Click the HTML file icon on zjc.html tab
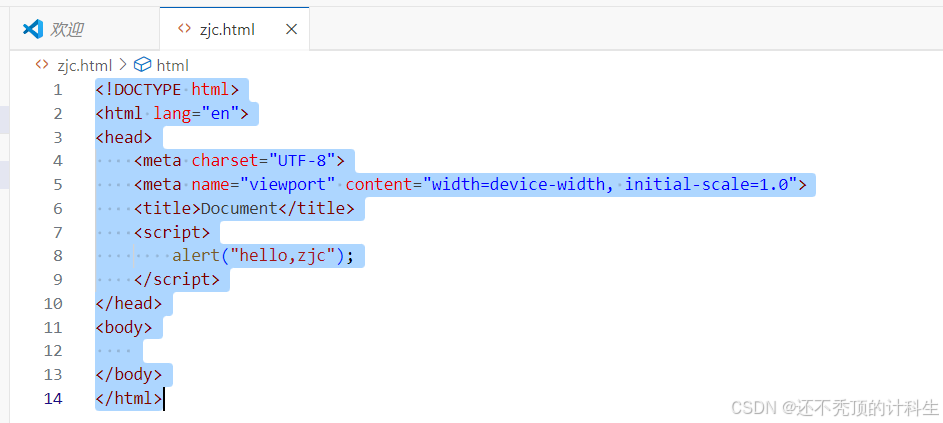Image resolution: width=943 pixels, height=423 pixels. pyautogui.click(x=183, y=29)
